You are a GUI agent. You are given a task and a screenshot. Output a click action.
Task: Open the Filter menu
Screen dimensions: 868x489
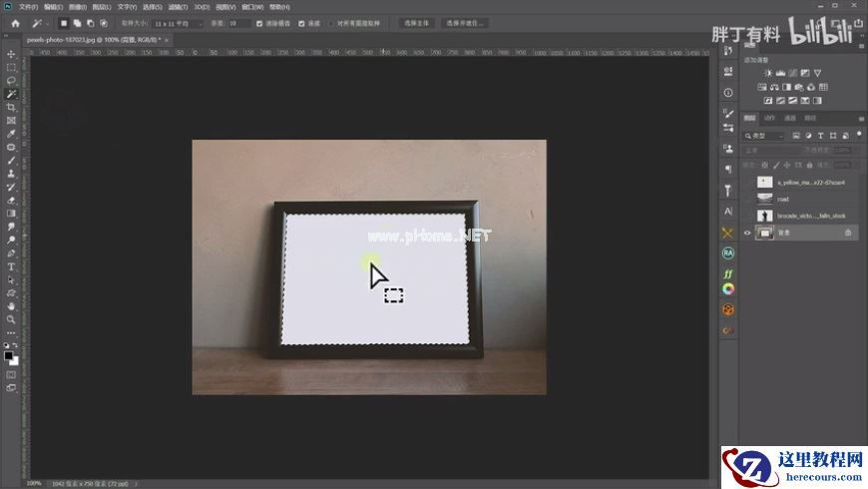(x=178, y=7)
